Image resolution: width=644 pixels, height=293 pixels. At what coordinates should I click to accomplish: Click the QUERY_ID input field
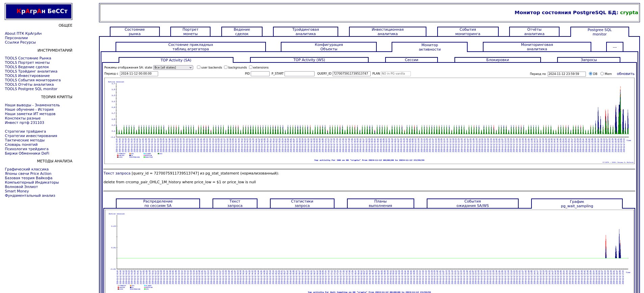351,74
